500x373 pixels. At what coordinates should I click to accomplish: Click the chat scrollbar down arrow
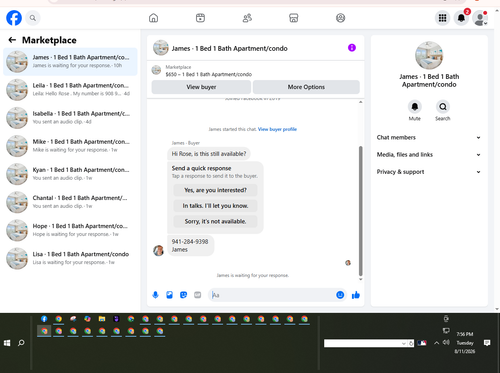pyautogui.click(x=360, y=279)
